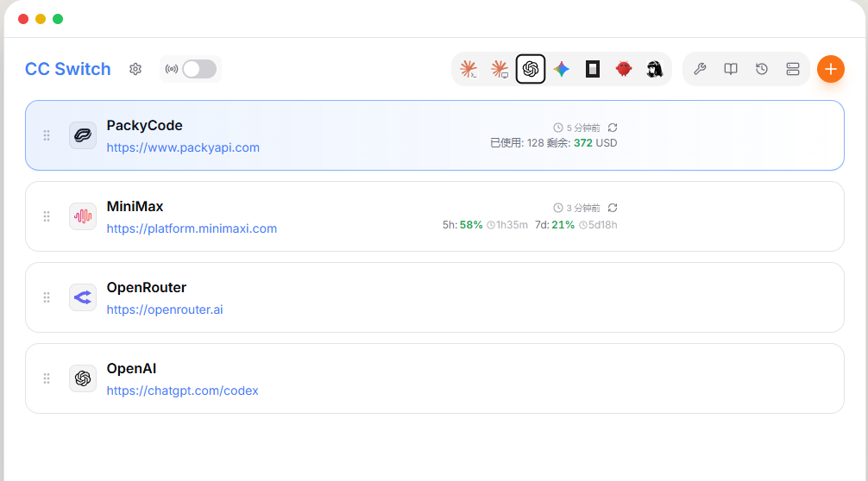Open the platform.minimaxi.com link
868x481 pixels.
(x=192, y=228)
